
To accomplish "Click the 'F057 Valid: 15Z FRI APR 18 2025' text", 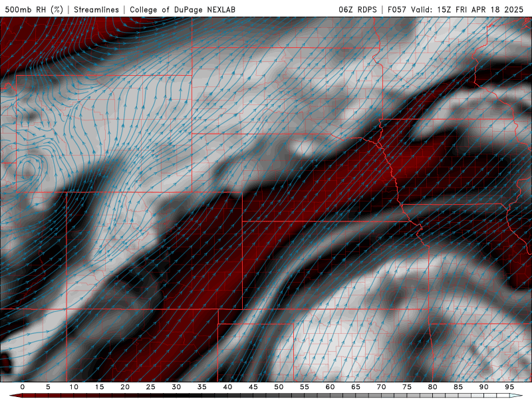I will [456, 9].
